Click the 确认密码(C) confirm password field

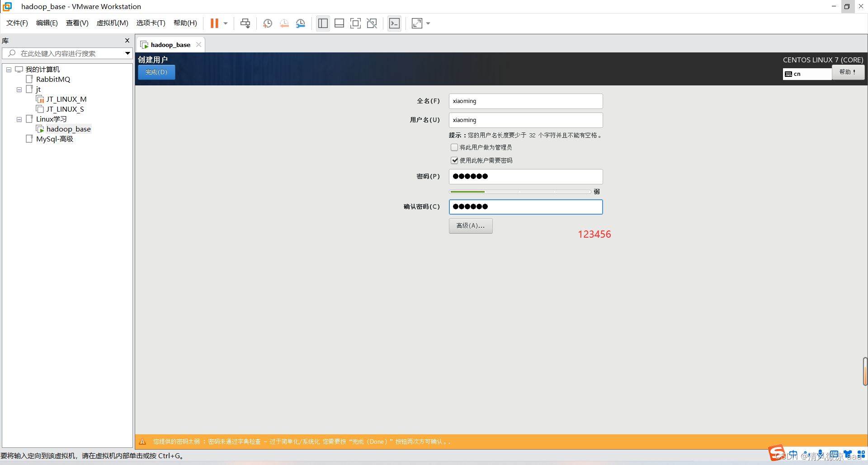tap(526, 207)
